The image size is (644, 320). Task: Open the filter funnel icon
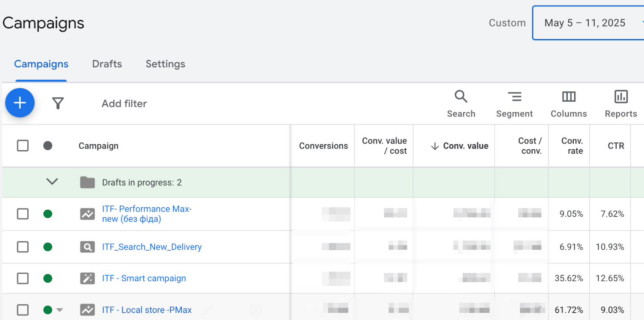tap(58, 103)
